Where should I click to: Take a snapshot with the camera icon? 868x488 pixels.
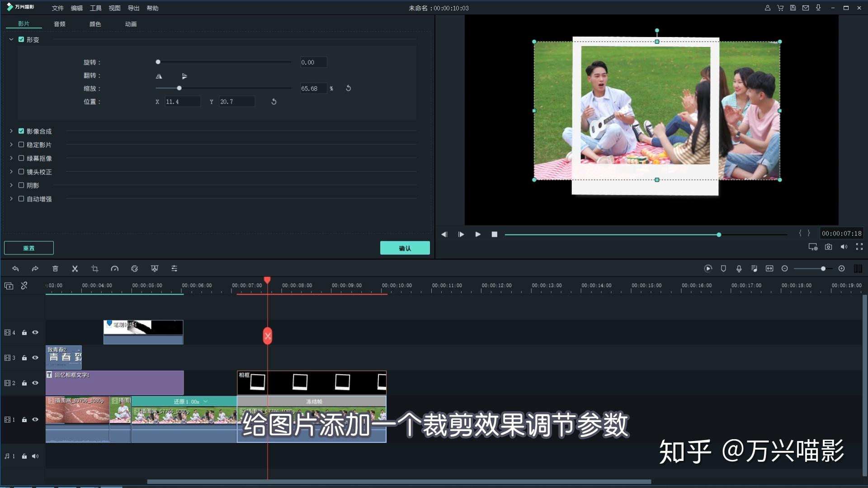pos(828,247)
